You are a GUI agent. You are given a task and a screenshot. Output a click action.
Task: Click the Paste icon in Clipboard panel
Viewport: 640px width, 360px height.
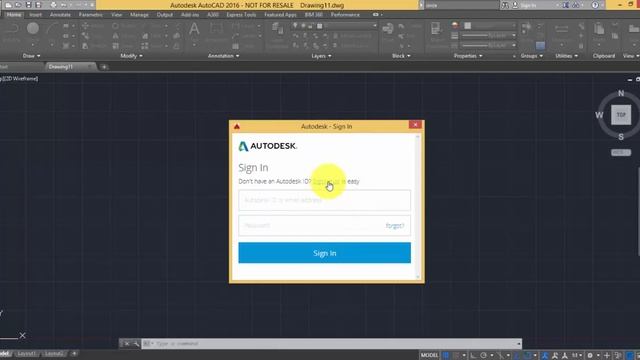(599, 29)
